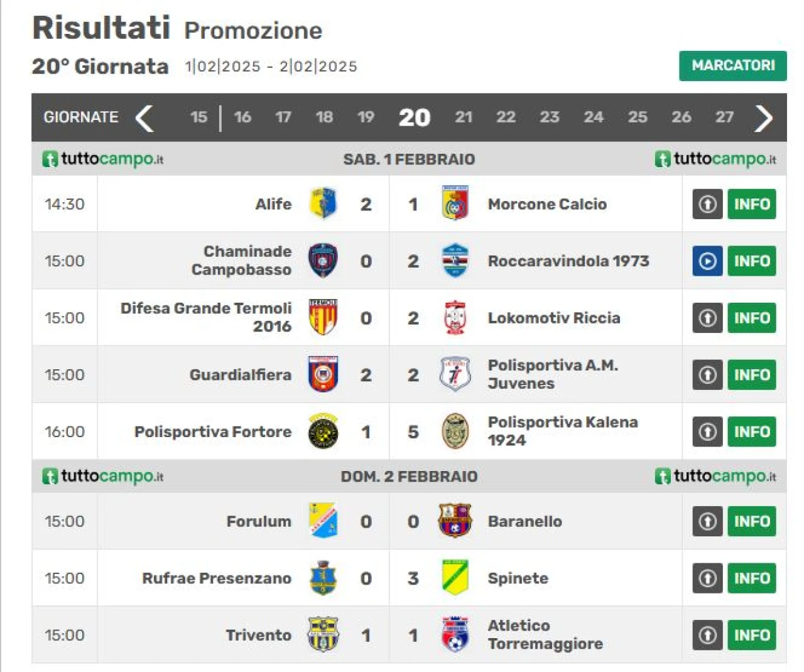Go to previous giornate with left chevron
This screenshot has width=804, height=672.
click(145, 117)
